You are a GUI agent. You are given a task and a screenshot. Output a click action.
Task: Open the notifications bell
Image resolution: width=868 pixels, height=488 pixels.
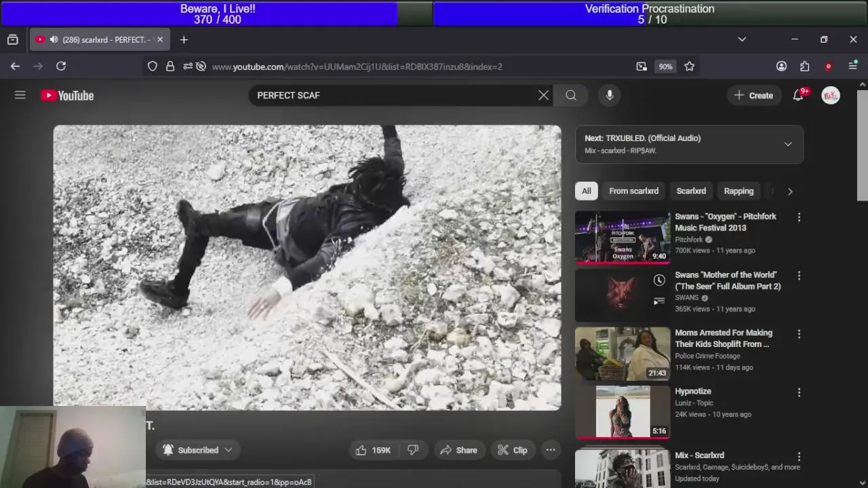point(798,96)
